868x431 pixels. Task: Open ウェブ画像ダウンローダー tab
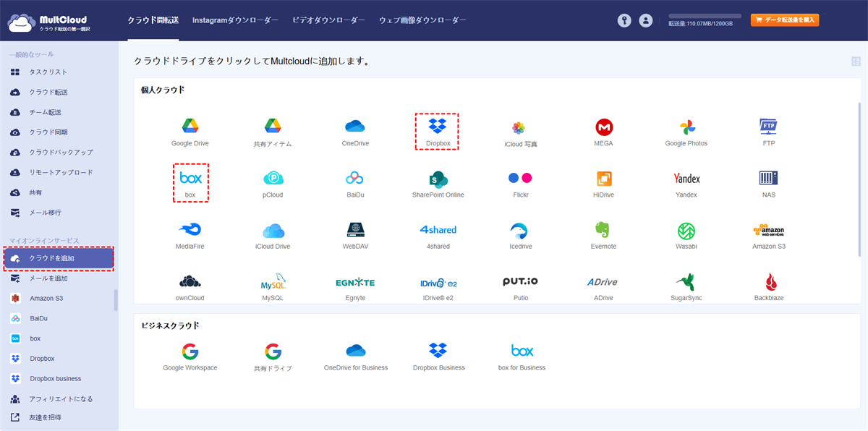pyautogui.click(x=422, y=20)
